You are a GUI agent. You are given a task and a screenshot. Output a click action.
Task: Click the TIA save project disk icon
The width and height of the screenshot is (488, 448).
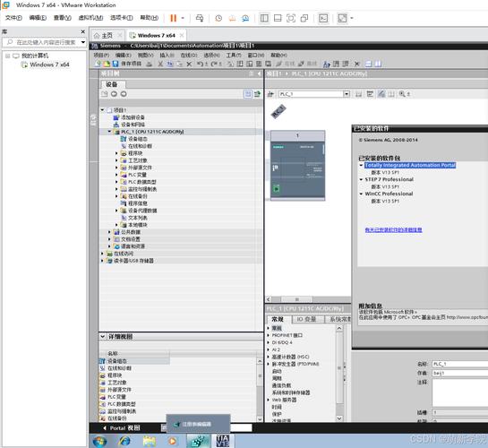[116, 64]
